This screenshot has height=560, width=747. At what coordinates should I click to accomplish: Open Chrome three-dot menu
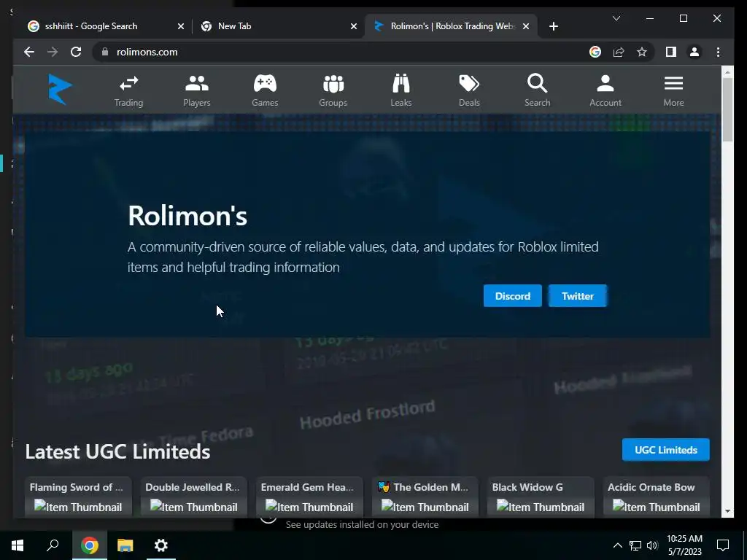(718, 52)
